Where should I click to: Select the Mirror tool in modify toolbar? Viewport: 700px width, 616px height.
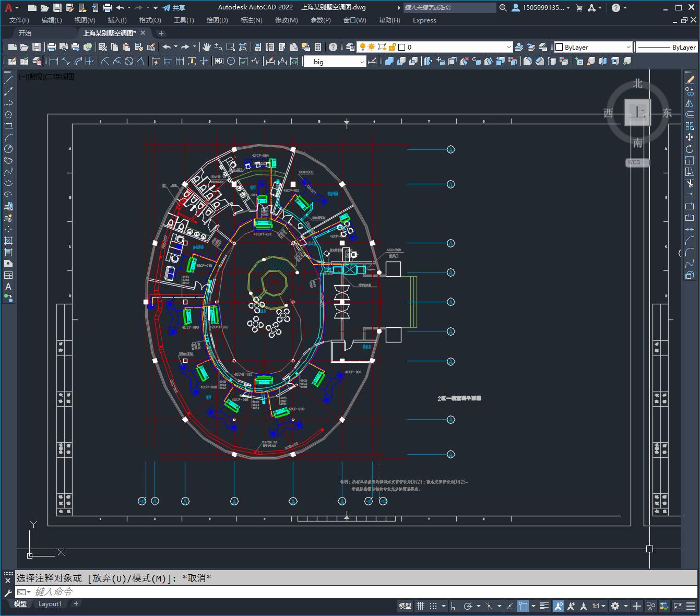(690, 103)
